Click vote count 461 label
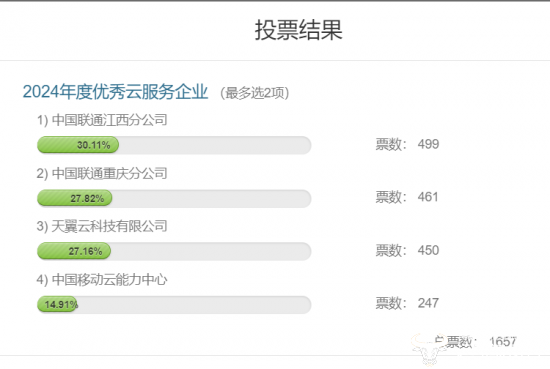 click(x=407, y=197)
